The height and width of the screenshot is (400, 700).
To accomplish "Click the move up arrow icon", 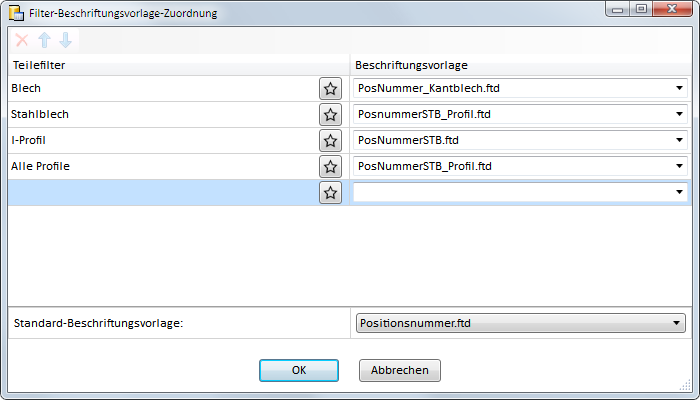I will [44, 40].
